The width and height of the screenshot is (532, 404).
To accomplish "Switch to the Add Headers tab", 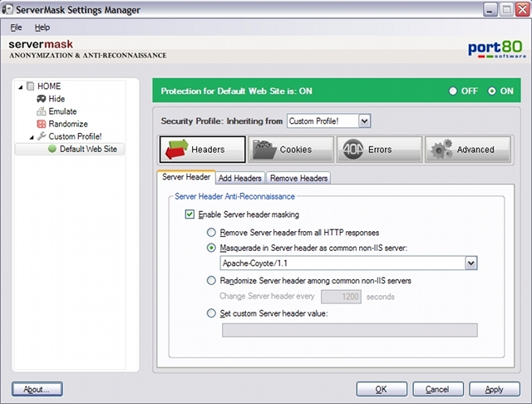I will tap(240, 178).
